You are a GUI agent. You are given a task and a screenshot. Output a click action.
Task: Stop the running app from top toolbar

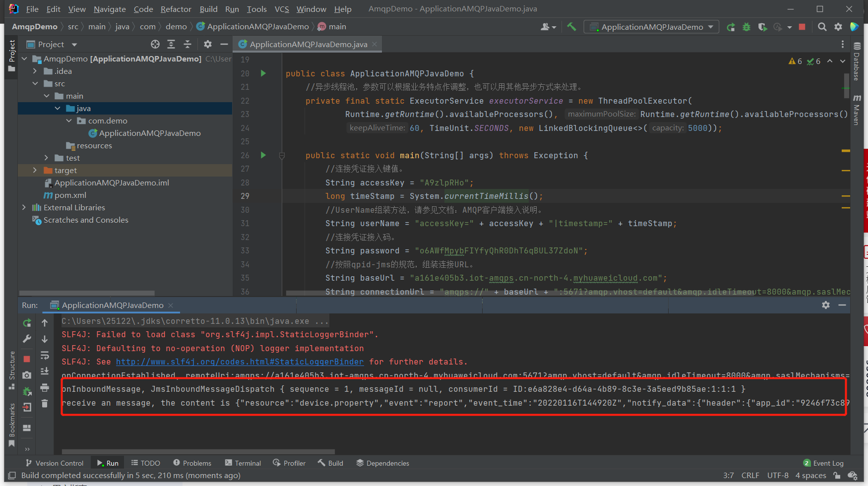[802, 27]
